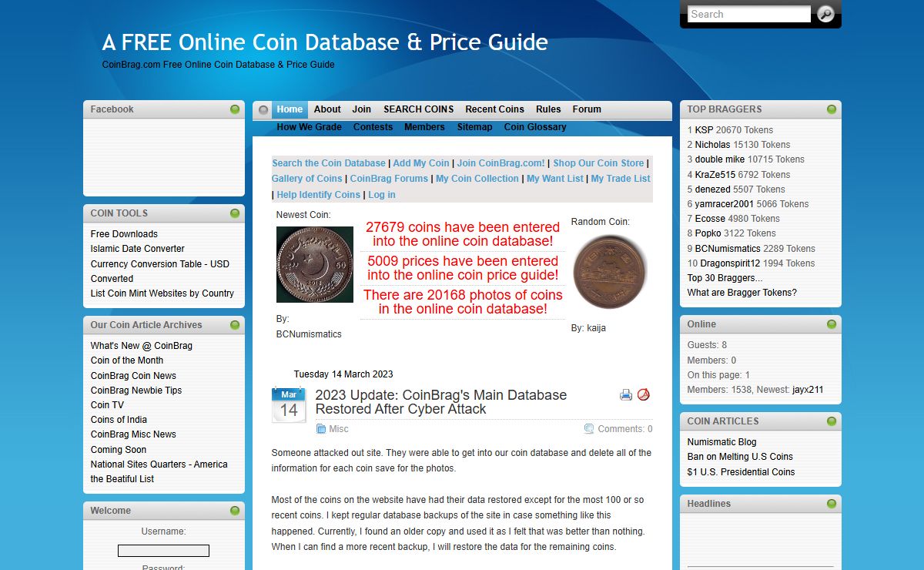Collapse Our Coin Article Archives panel

click(235, 325)
